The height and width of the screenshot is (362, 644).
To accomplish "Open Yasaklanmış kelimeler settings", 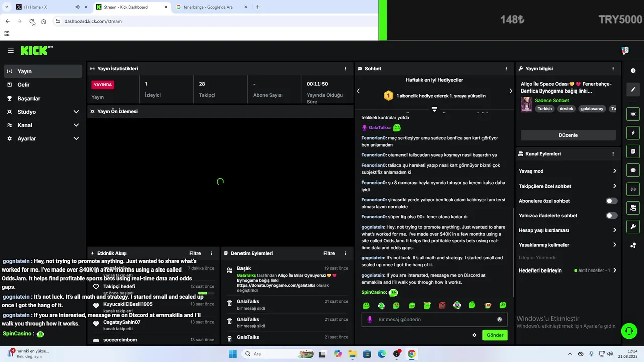I will 568,245.
